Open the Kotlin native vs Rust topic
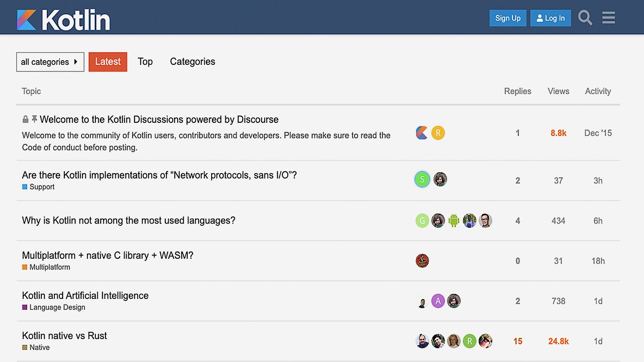The image size is (644, 362). (64, 336)
